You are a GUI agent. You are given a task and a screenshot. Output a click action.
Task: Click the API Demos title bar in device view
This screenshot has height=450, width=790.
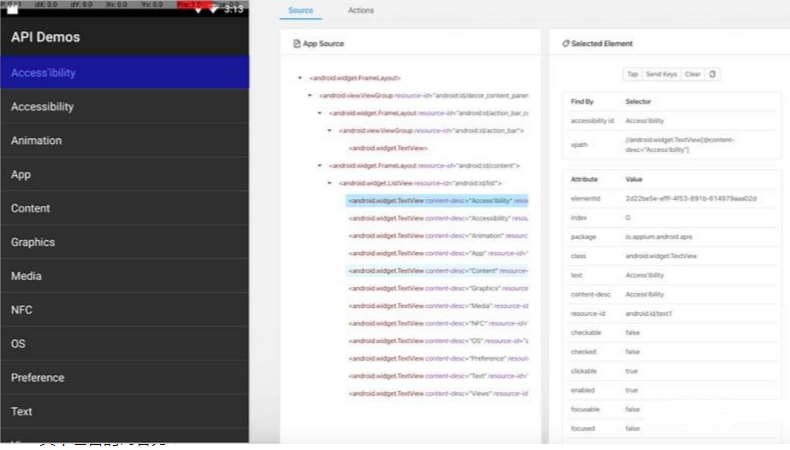click(124, 37)
